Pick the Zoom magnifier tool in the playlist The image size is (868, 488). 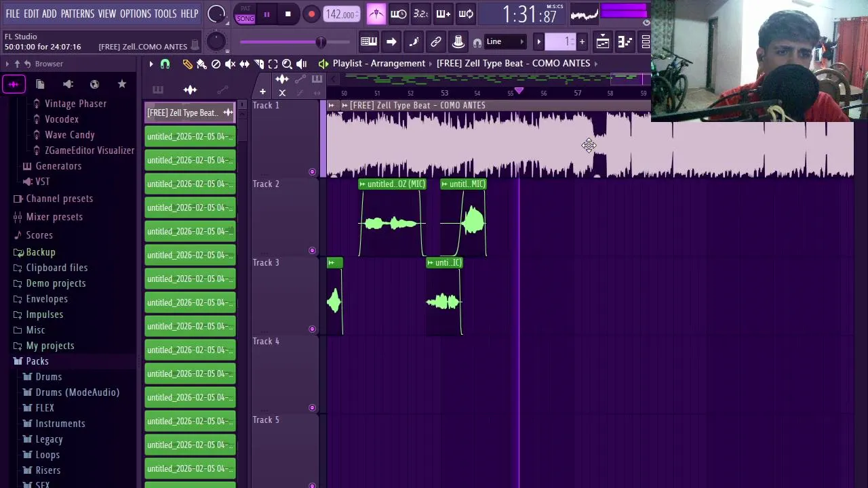(x=287, y=64)
